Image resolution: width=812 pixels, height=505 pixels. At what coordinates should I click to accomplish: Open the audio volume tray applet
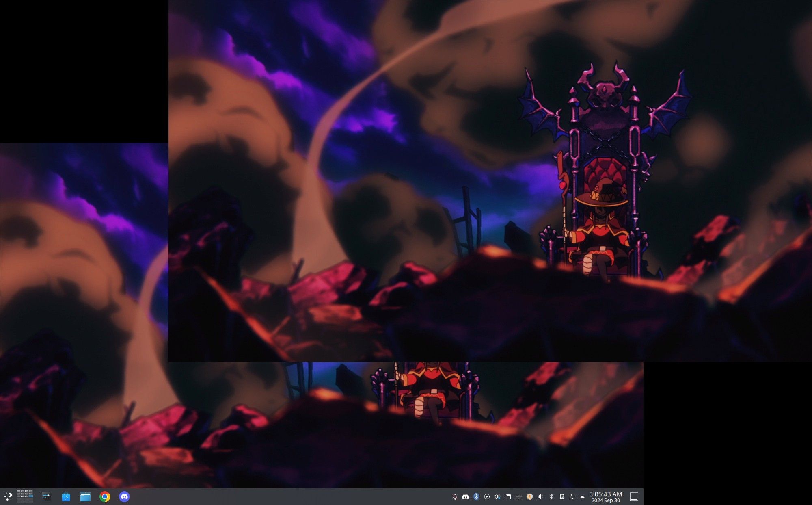pyautogui.click(x=540, y=496)
